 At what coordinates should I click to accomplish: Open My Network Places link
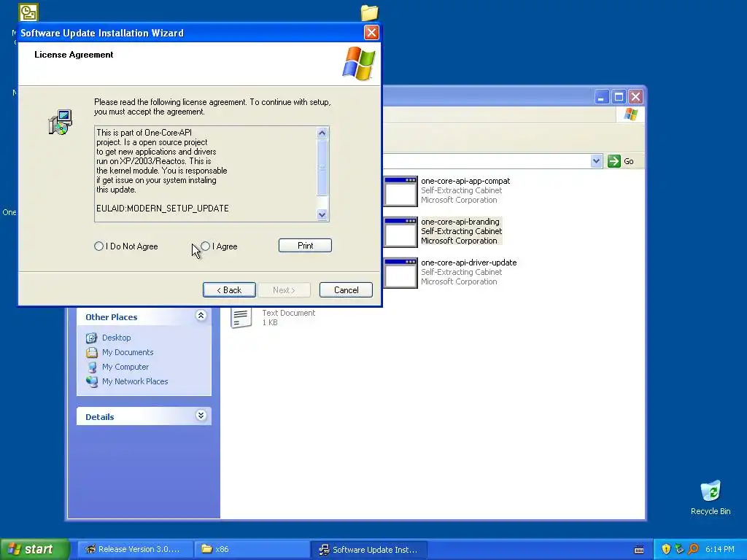135,381
